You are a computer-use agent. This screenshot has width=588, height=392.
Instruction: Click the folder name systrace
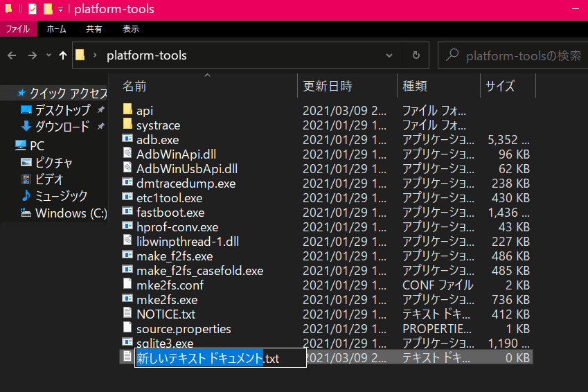tap(158, 125)
